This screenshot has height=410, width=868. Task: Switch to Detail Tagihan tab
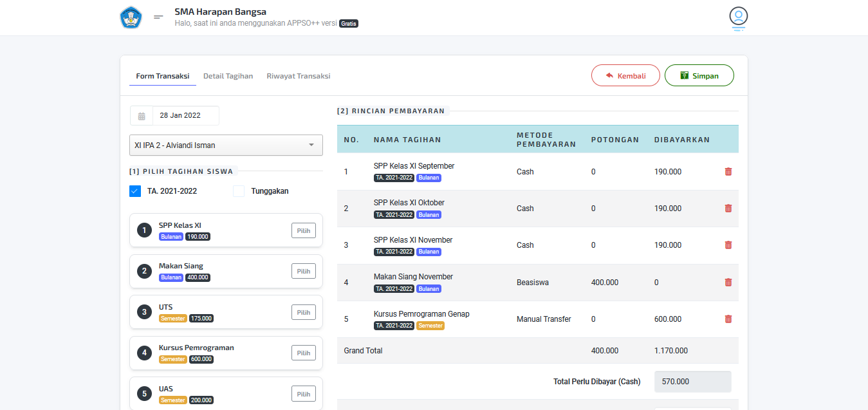pyautogui.click(x=228, y=76)
